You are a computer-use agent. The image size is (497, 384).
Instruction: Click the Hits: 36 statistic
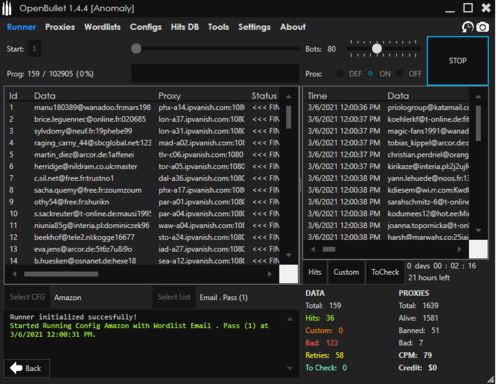point(320,318)
